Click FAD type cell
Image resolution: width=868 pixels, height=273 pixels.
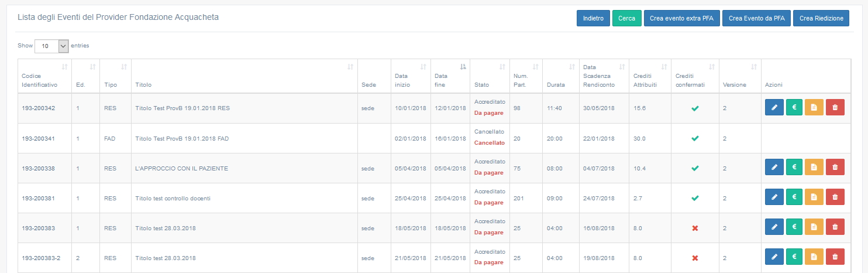click(x=115, y=138)
